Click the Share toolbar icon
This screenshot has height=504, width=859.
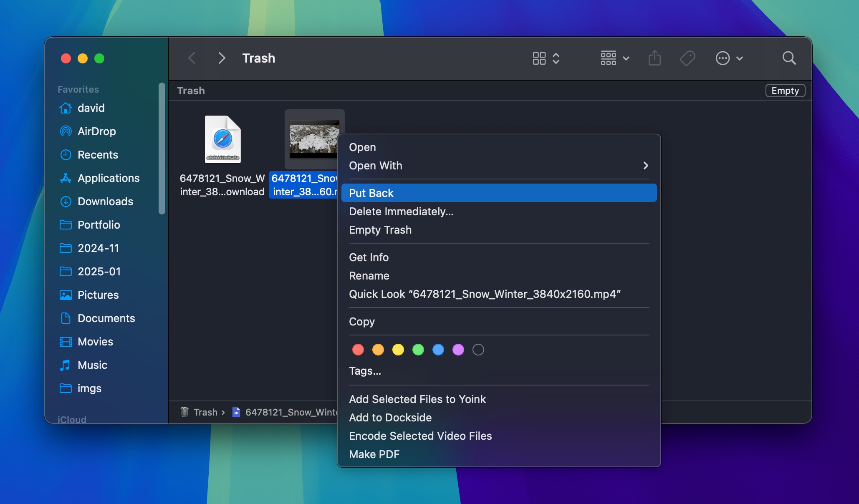click(x=654, y=58)
